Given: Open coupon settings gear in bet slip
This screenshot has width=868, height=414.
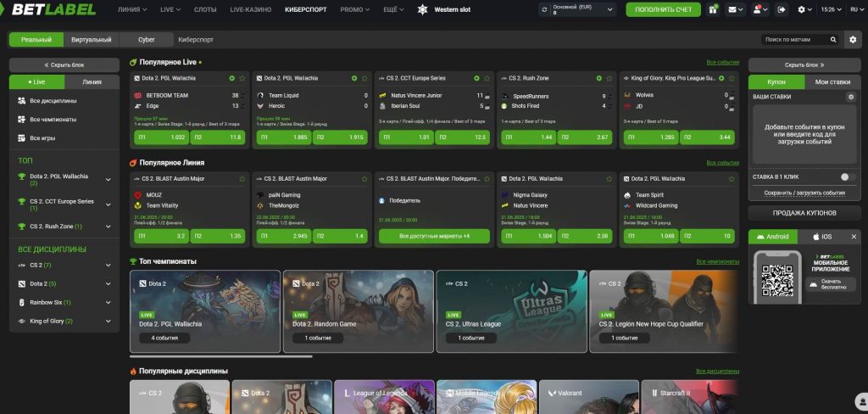Looking at the screenshot, I should (x=851, y=97).
